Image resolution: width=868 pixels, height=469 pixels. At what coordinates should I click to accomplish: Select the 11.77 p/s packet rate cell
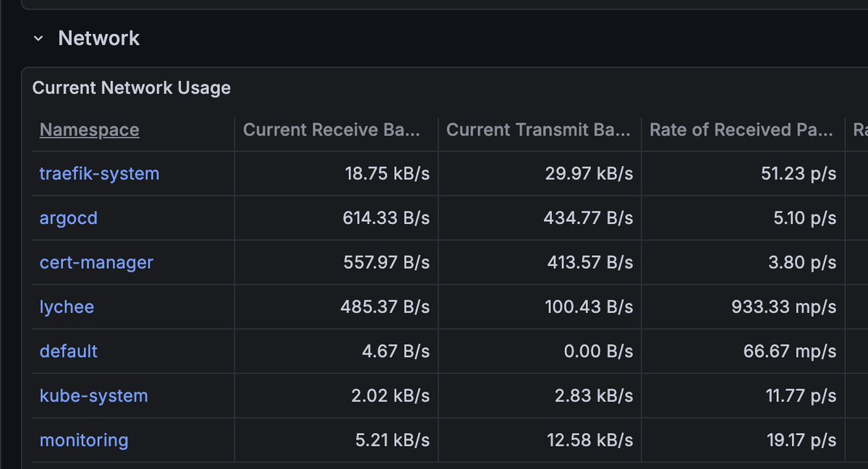click(801, 396)
